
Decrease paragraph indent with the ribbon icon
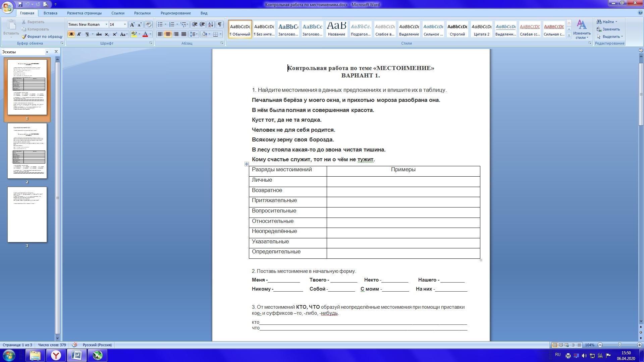tap(194, 24)
